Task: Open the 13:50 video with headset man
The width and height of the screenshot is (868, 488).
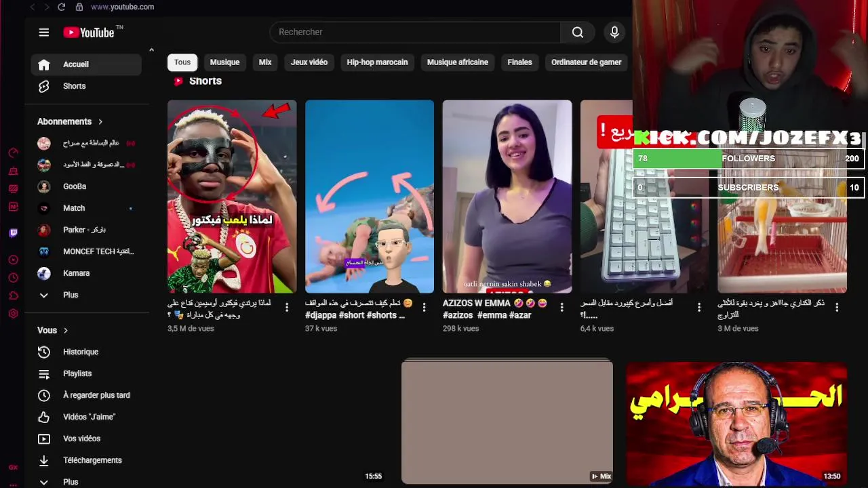Action: pyautogui.click(x=736, y=424)
